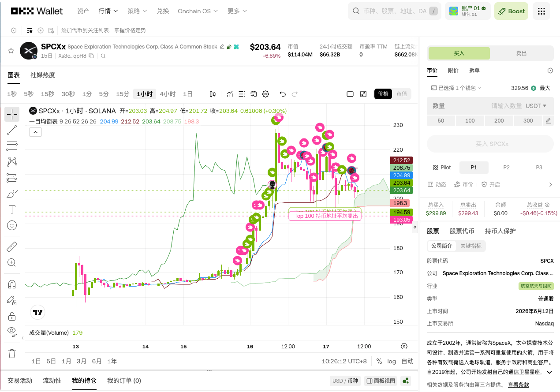
Task: Click the trash icon to remove drawings
Action: click(x=12, y=354)
